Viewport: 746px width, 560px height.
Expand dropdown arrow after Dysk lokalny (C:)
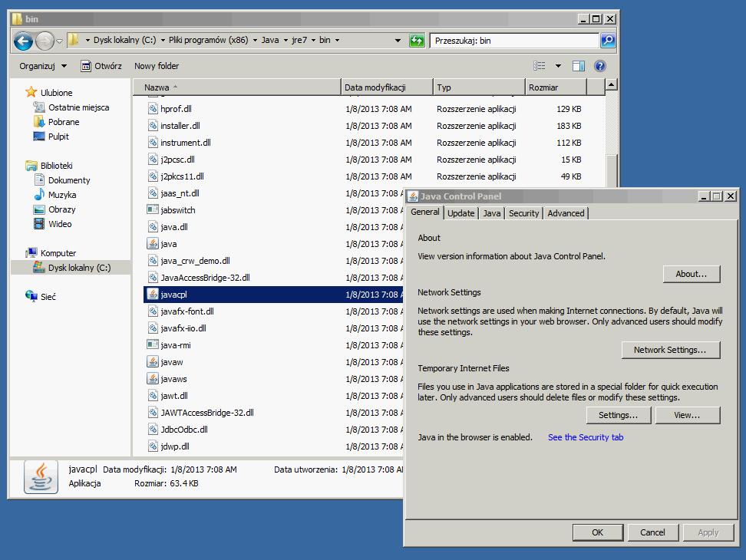(x=163, y=41)
